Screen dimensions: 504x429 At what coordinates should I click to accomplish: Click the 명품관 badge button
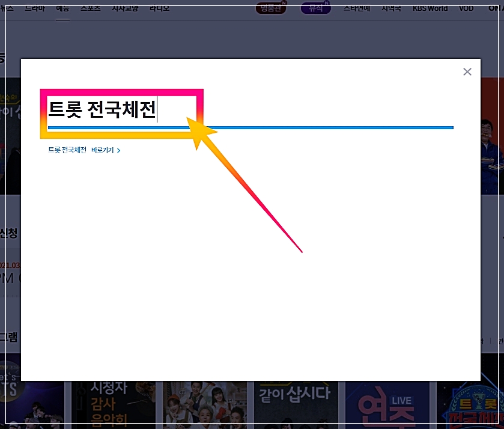[271, 8]
